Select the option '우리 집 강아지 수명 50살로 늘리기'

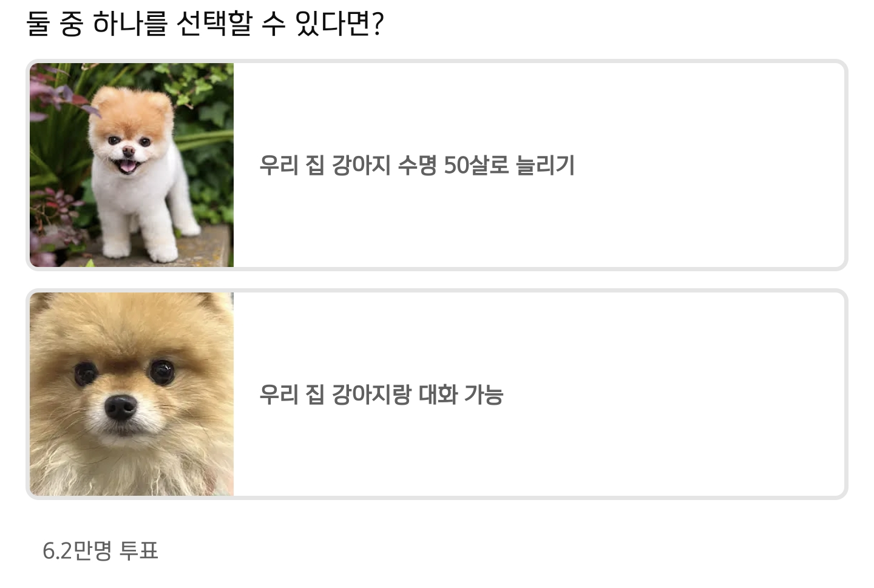[436, 165]
